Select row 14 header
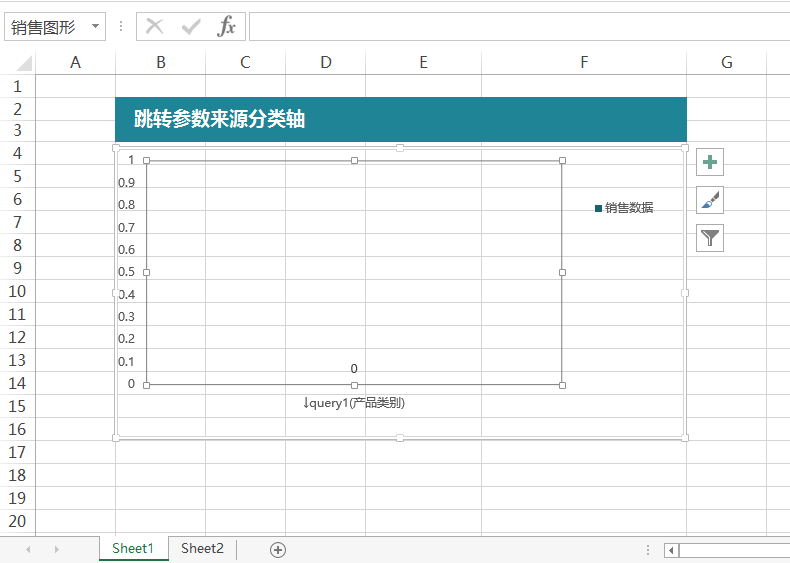 click(18, 383)
